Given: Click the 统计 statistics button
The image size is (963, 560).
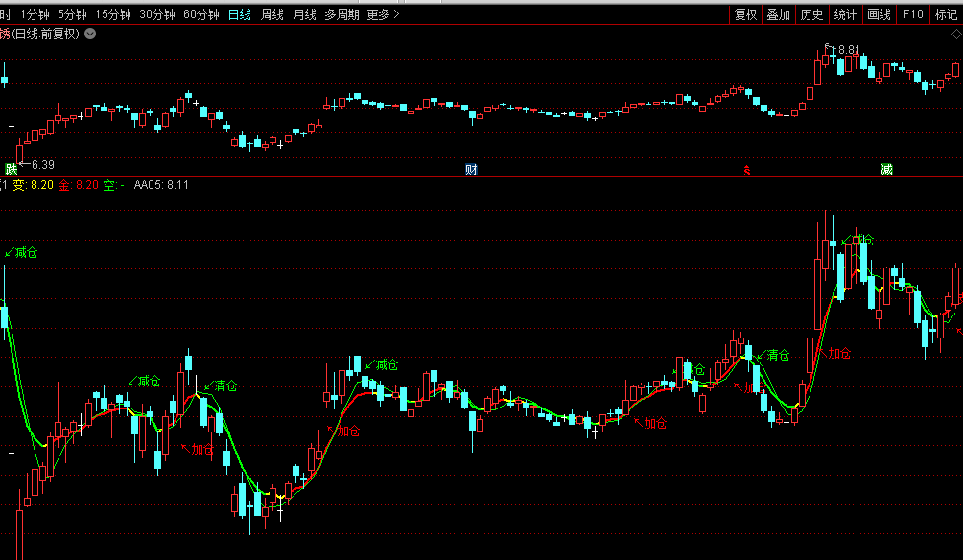Looking at the screenshot, I should point(845,14).
